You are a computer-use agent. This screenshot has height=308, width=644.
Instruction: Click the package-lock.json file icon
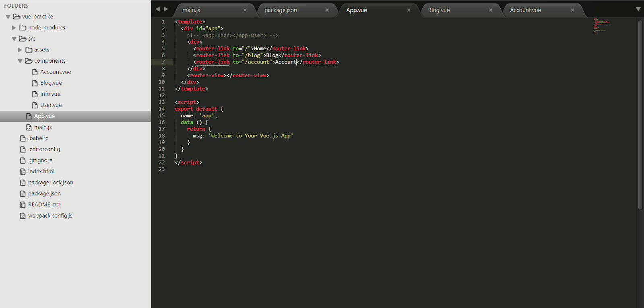pyautogui.click(x=23, y=183)
